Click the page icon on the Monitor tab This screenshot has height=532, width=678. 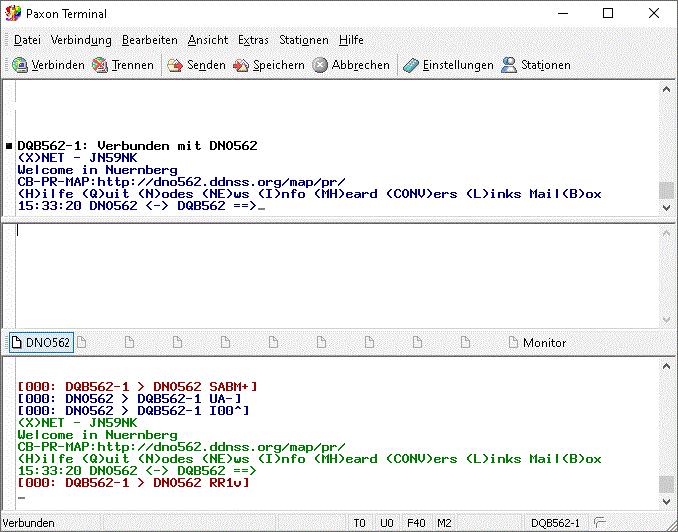click(x=513, y=343)
